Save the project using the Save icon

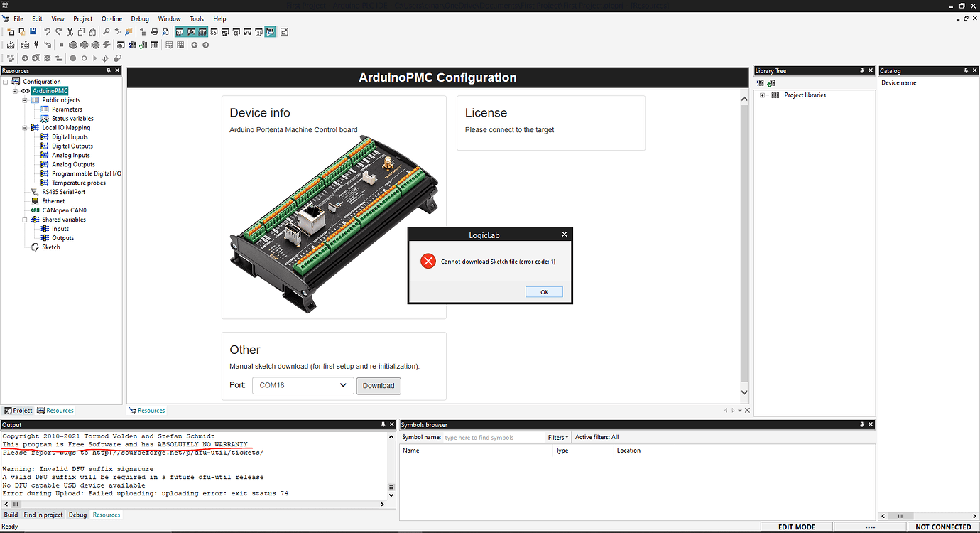click(34, 31)
